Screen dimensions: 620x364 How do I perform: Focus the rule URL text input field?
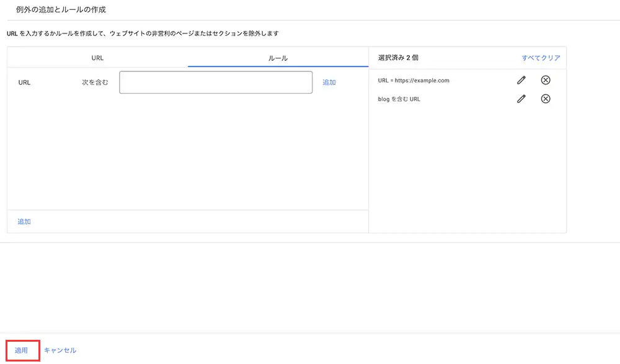click(x=216, y=82)
